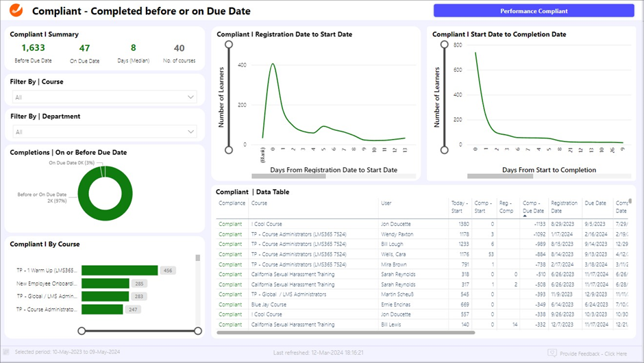
Task: Click the Performance Compliant button
Action: click(533, 11)
